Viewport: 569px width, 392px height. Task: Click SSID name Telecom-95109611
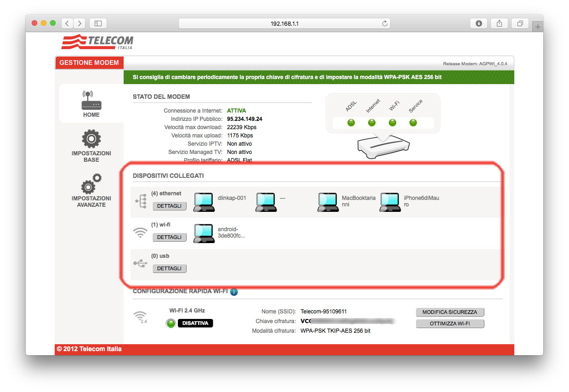[324, 312]
